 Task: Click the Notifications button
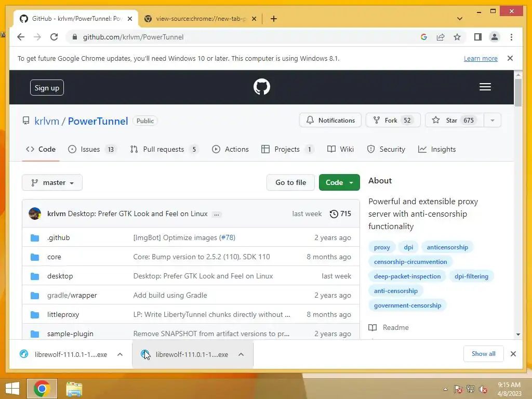(330, 121)
